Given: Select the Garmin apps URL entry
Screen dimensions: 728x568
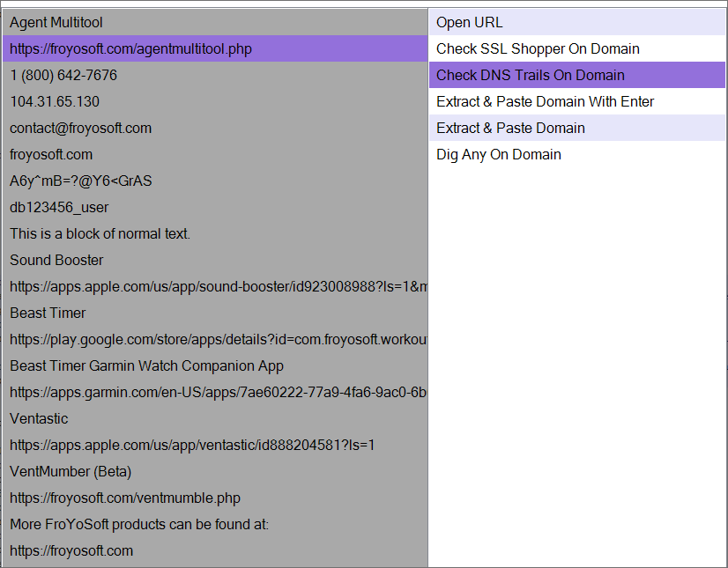Looking at the screenshot, I should point(215,393).
